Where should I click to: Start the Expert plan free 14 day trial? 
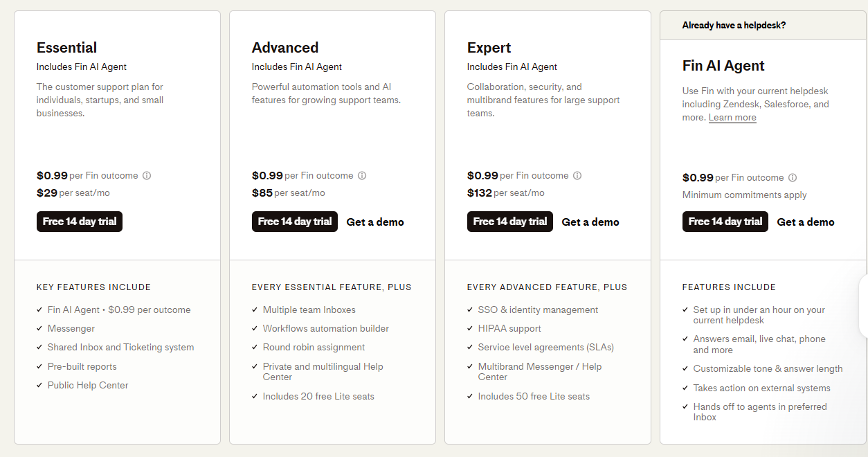click(x=510, y=222)
